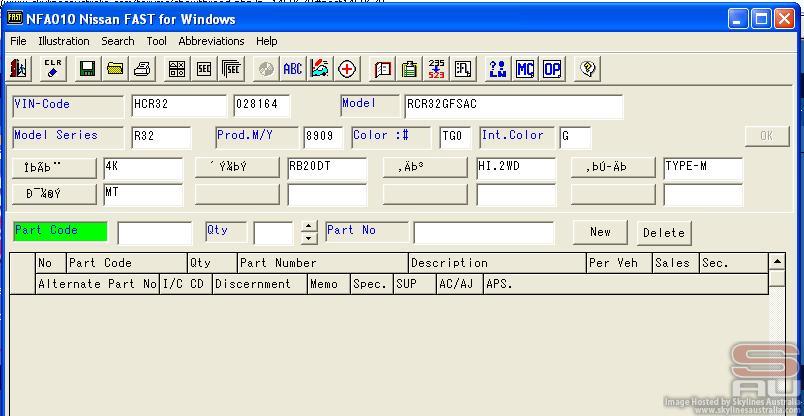The width and height of the screenshot is (804, 416).
Task: Click the blue question people icon
Action: 497,68
